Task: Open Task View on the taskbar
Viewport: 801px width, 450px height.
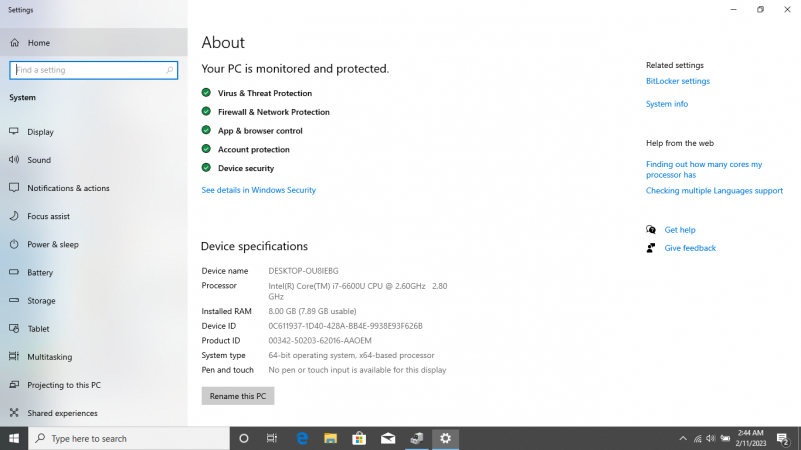Action: [x=272, y=438]
